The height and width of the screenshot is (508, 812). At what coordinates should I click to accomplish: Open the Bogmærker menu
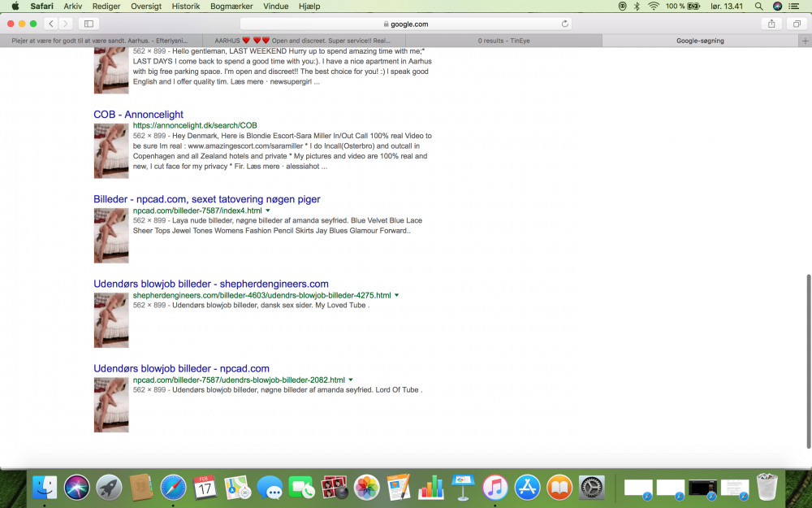(231, 7)
